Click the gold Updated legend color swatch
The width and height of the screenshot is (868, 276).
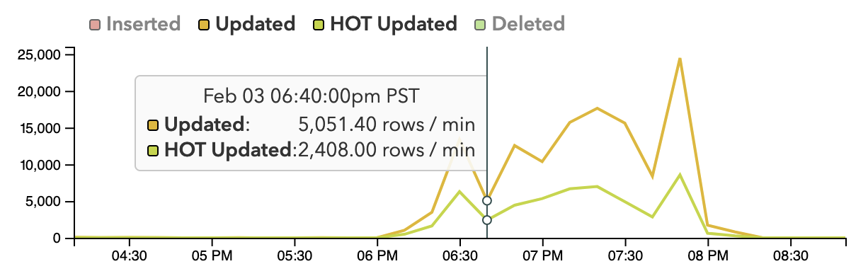(x=205, y=25)
